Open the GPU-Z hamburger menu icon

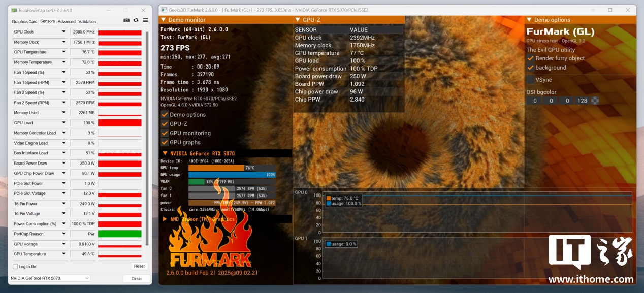coord(145,20)
